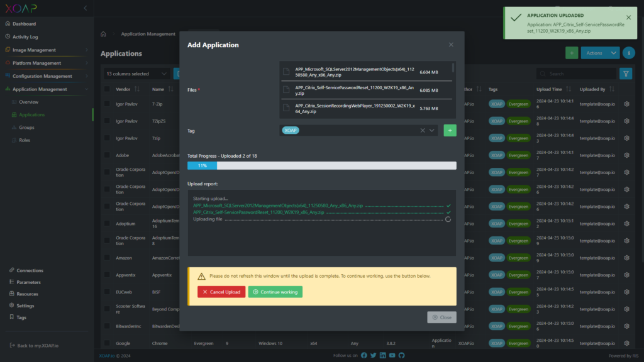
Task: Click the XOAP logo
Action: tap(21, 8)
